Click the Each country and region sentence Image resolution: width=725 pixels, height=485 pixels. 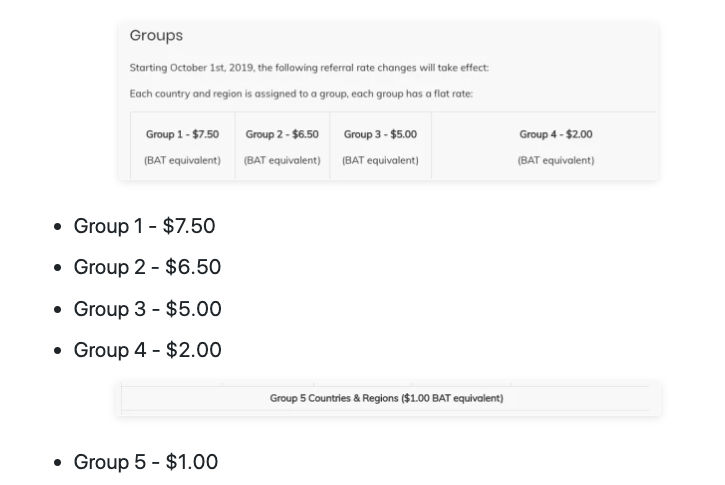point(301,94)
